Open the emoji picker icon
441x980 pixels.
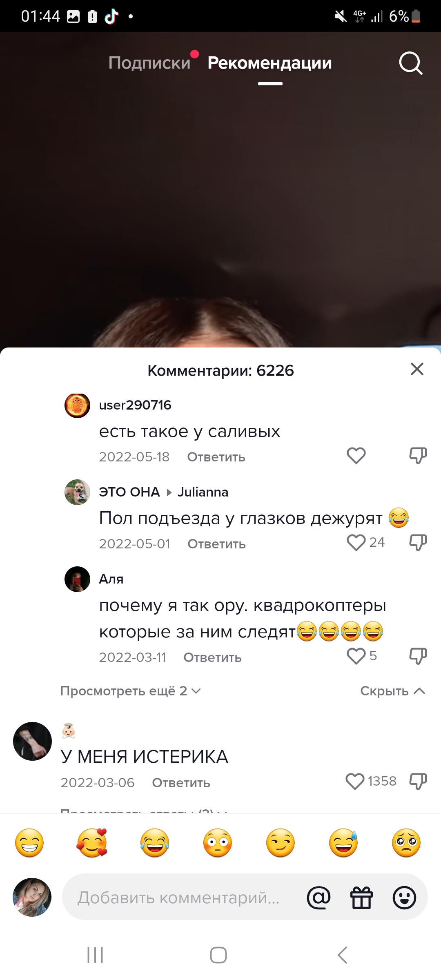pos(404,897)
